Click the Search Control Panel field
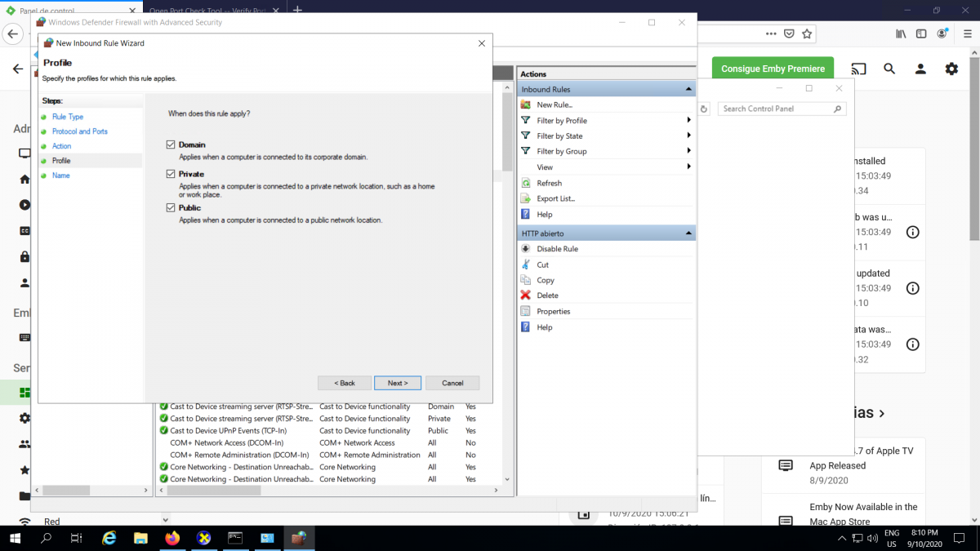 [x=775, y=109]
